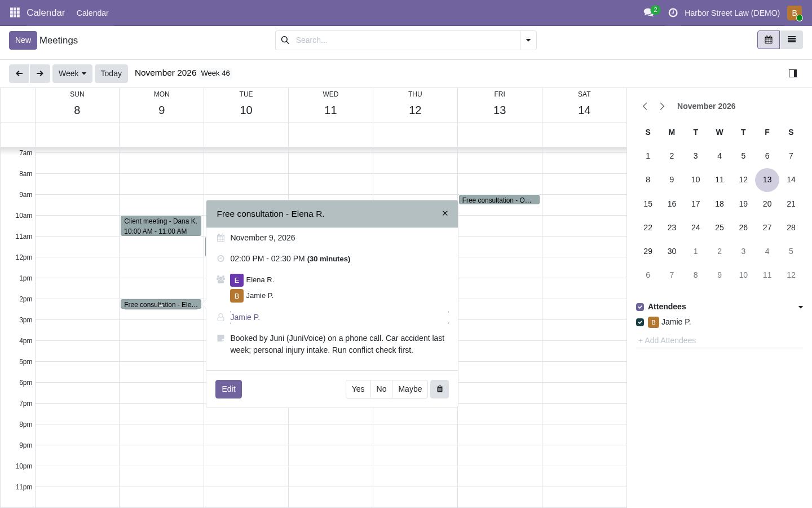
Task: Delete the event with trash icon
Action: (439, 389)
